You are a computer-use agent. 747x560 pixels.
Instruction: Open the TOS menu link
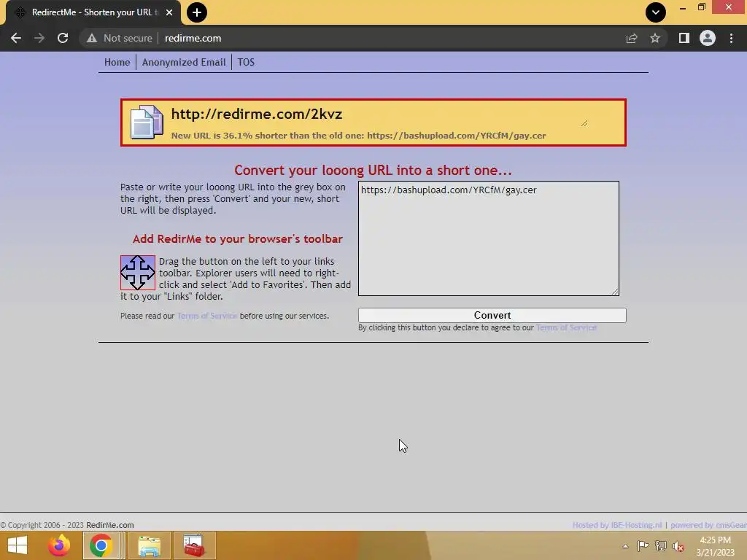pos(246,63)
